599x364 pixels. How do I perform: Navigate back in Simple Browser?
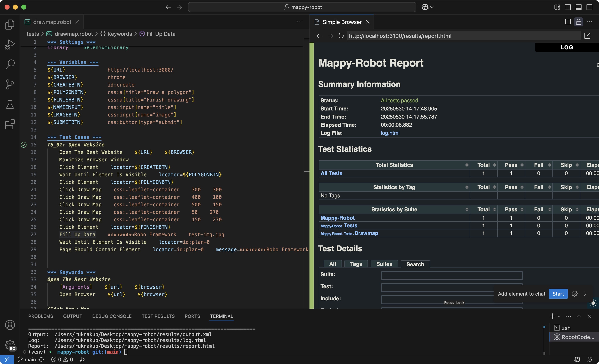[319, 36]
